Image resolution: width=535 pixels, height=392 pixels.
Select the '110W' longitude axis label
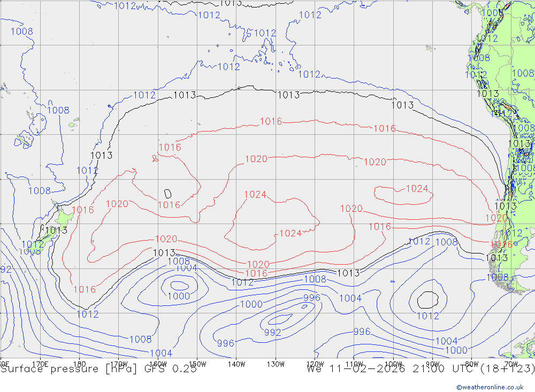[x=354, y=364]
